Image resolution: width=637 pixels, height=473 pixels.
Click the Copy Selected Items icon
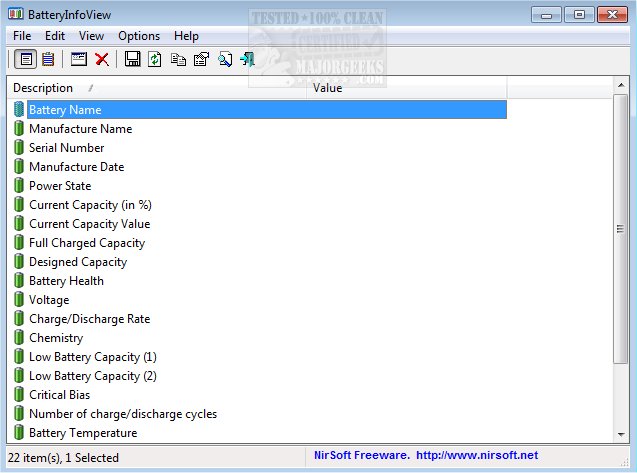(x=178, y=60)
